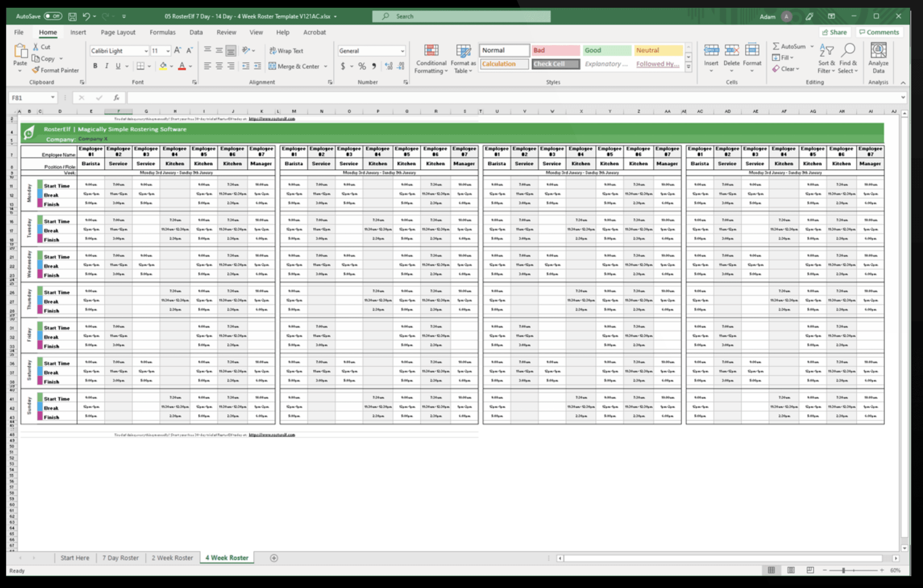Expand the General number format dropdown

point(402,50)
